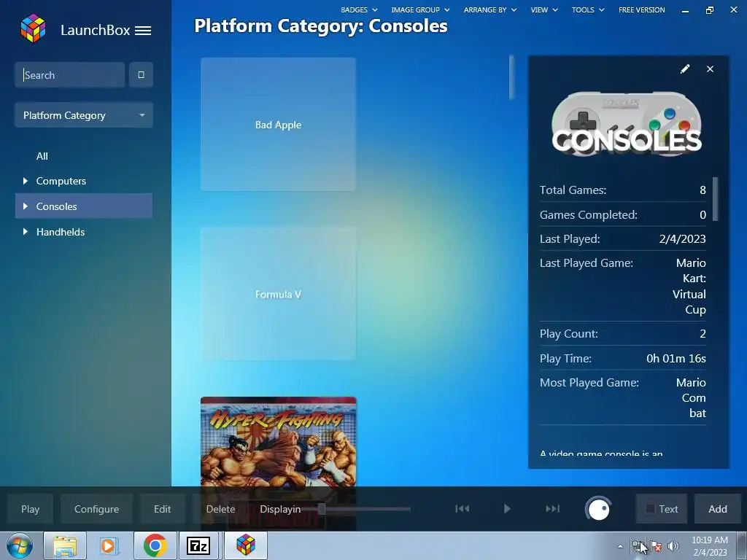This screenshot has width=747, height=560.
Task: Click the circular loading indicator icon
Action: coord(598,509)
